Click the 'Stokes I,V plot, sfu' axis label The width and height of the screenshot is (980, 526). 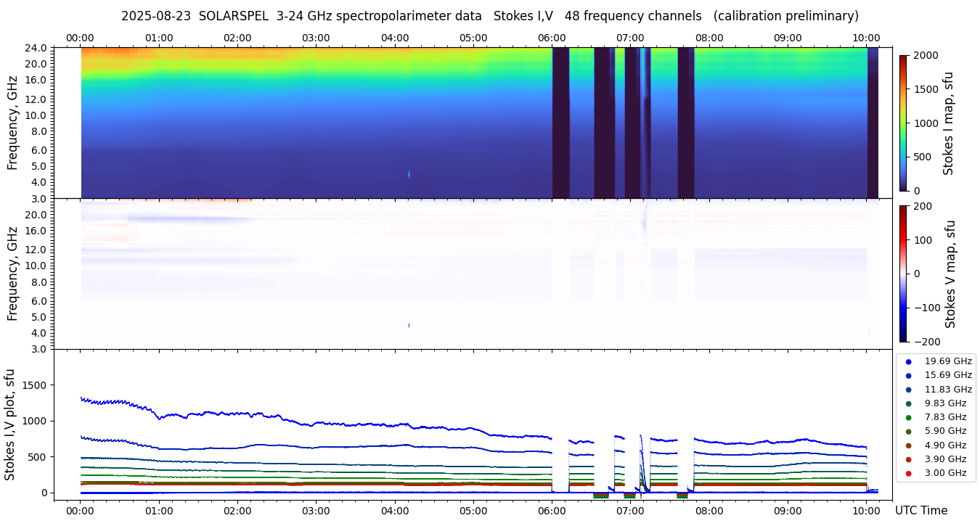(10, 424)
